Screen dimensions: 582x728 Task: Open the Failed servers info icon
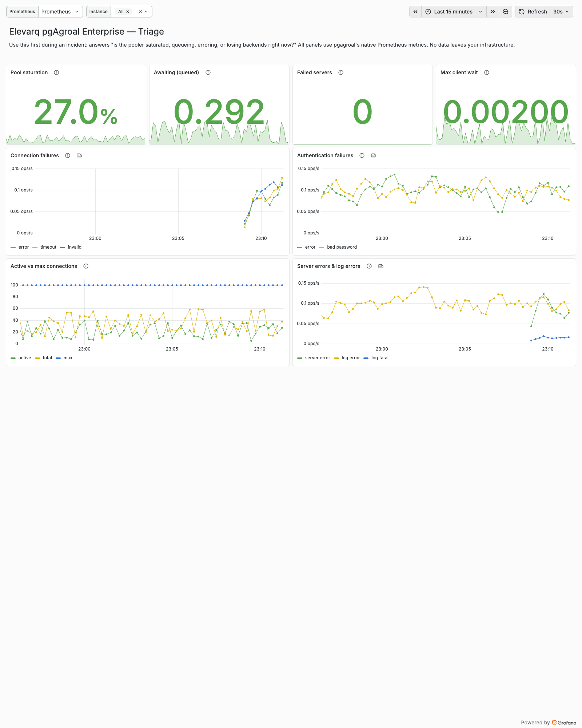[341, 72]
